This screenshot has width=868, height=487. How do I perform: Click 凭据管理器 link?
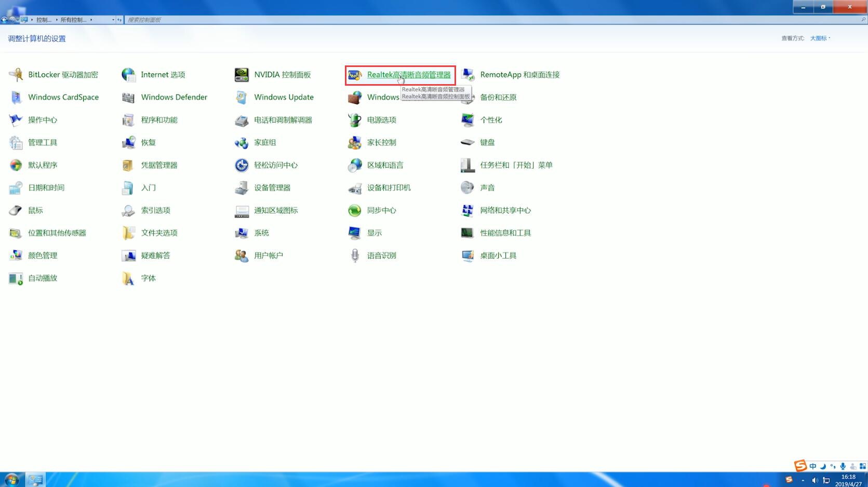pyautogui.click(x=159, y=165)
